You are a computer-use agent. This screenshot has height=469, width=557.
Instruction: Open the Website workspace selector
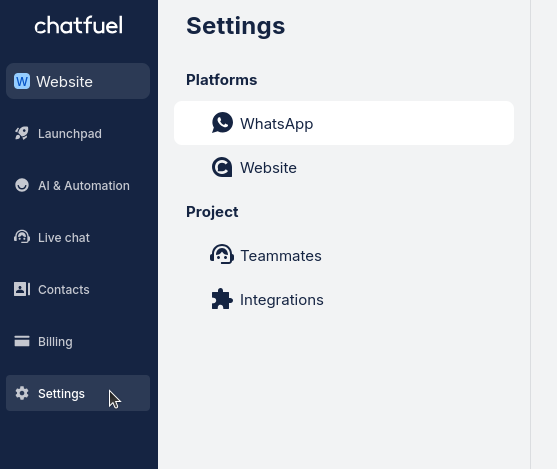(78, 81)
